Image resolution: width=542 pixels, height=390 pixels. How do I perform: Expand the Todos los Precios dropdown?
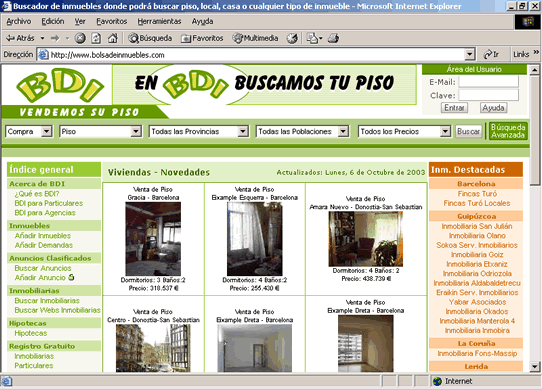[x=445, y=131]
